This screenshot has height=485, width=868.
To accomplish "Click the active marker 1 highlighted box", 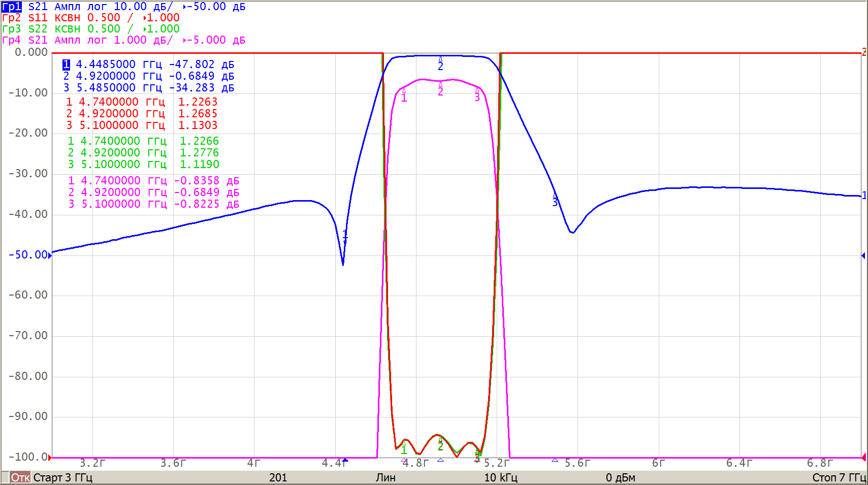I will click(66, 64).
